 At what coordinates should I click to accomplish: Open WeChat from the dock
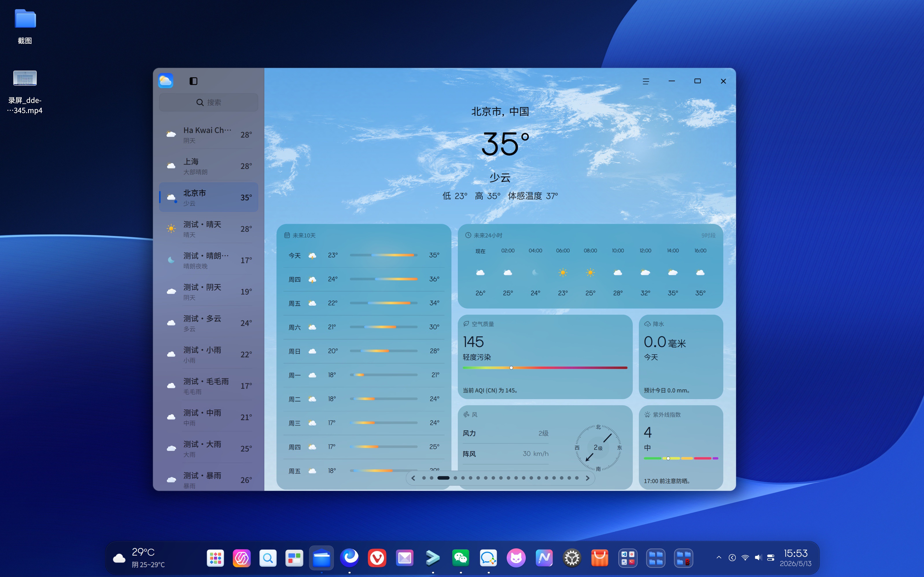[460, 558]
